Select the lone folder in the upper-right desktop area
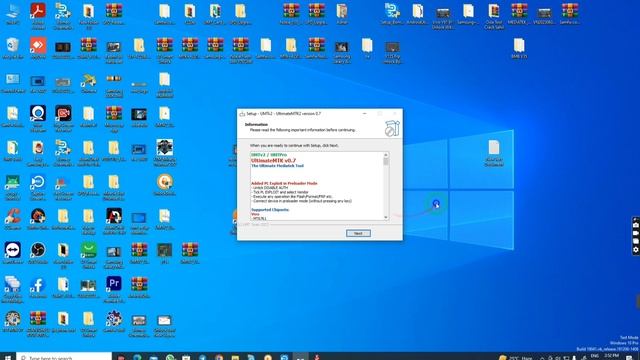The height and width of the screenshot is (360, 640). pyautogui.click(x=519, y=48)
